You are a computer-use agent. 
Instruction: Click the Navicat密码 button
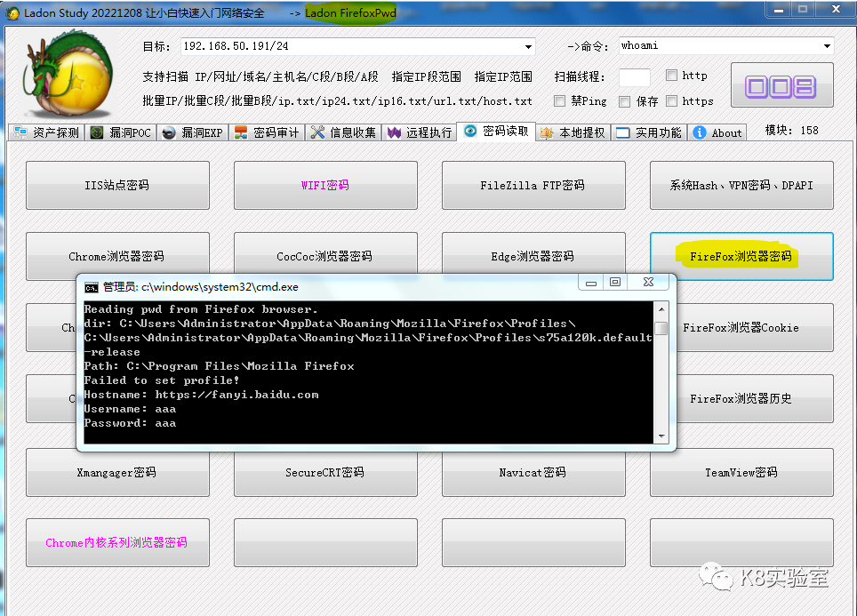[x=533, y=474]
